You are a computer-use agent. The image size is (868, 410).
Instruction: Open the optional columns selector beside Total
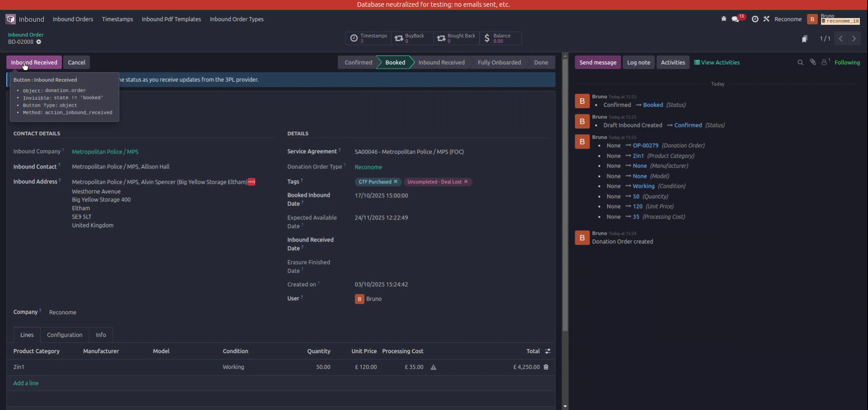[x=547, y=351]
